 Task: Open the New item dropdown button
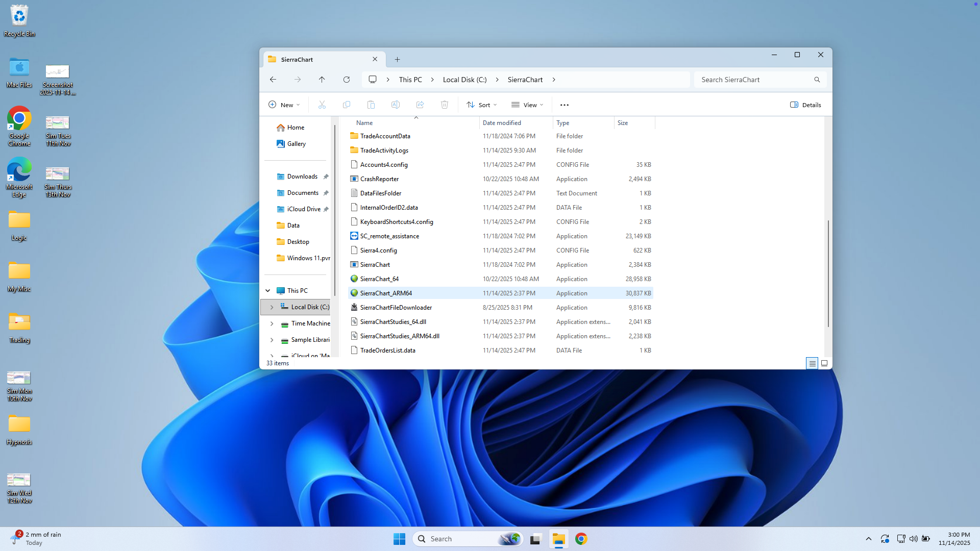[284, 105]
